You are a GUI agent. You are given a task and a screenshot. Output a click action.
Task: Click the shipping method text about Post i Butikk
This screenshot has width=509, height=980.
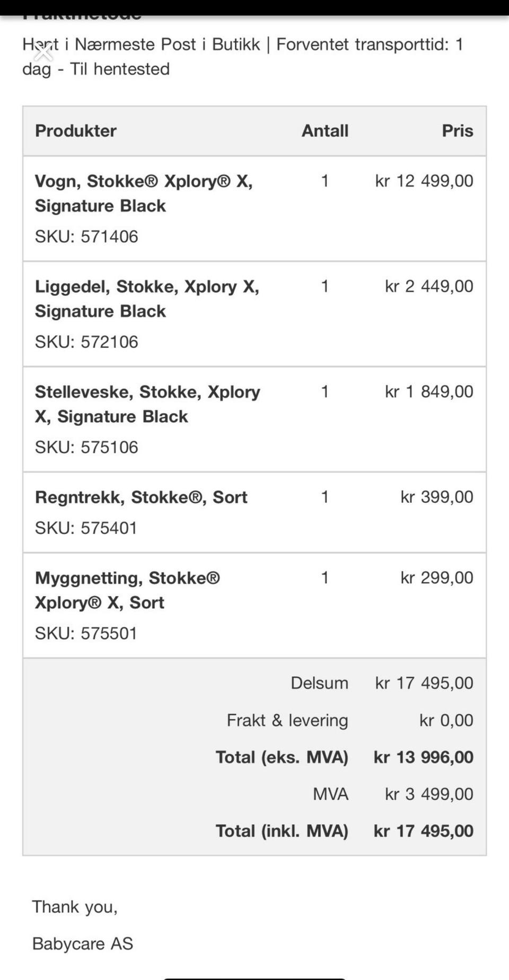tap(243, 56)
